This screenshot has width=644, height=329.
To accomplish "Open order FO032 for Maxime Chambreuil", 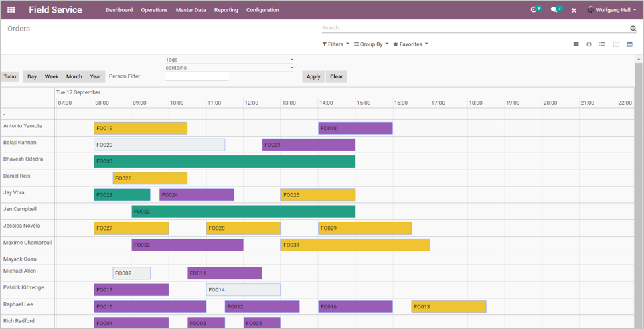I will pos(187,245).
